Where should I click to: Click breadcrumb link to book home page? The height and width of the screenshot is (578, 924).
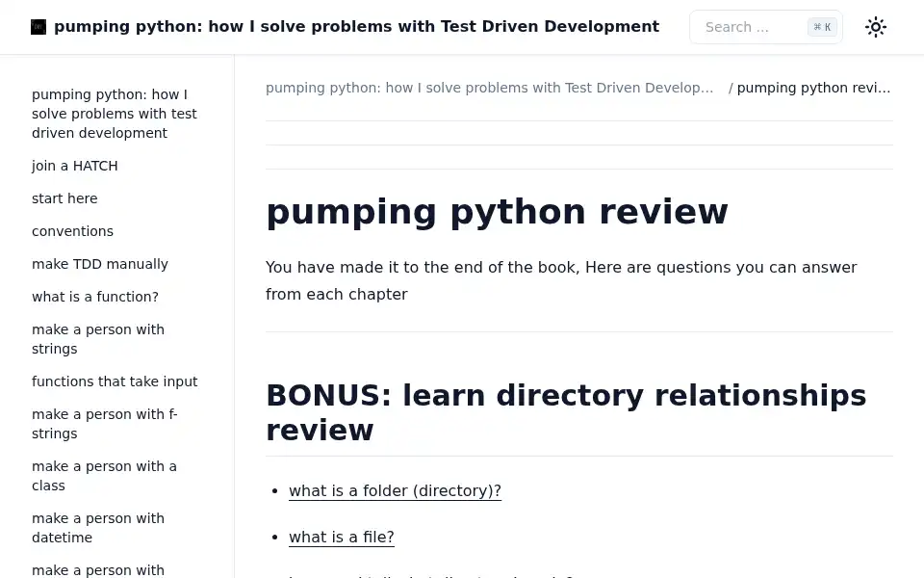tap(490, 88)
